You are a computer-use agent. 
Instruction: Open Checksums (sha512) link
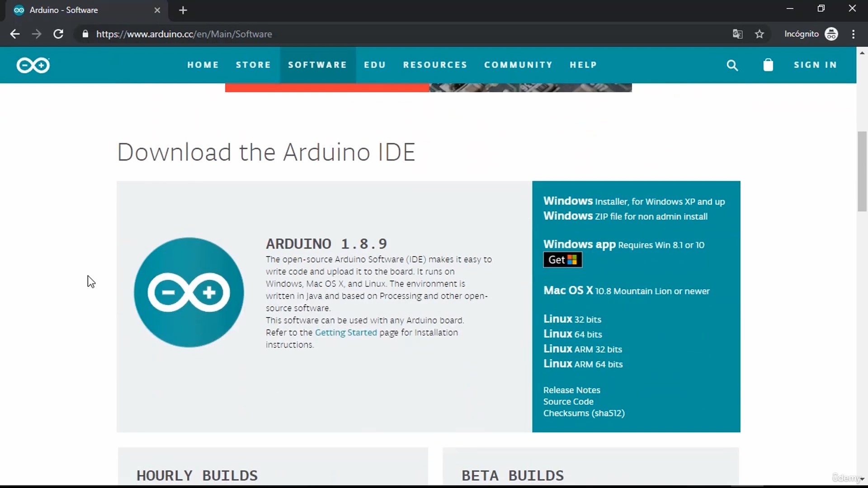[x=584, y=413]
